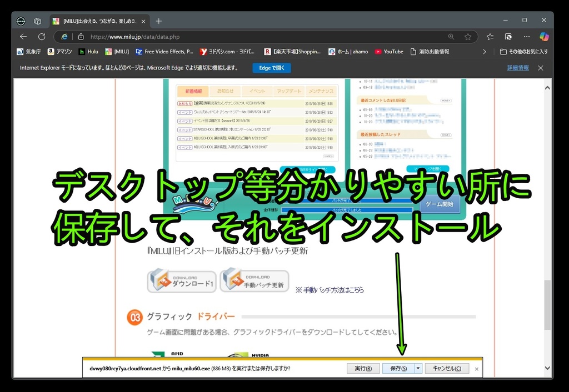Switch to the アップデート tab

(289, 92)
